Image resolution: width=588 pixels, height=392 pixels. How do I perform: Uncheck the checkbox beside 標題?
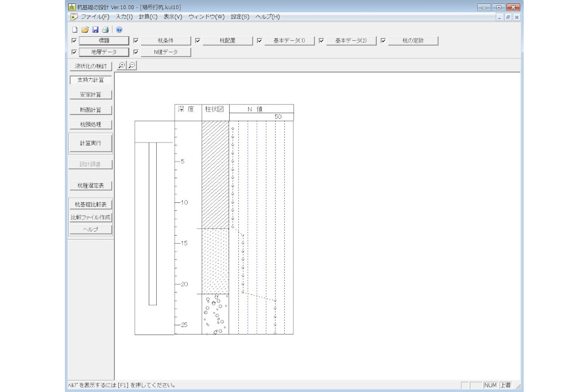[x=73, y=41]
